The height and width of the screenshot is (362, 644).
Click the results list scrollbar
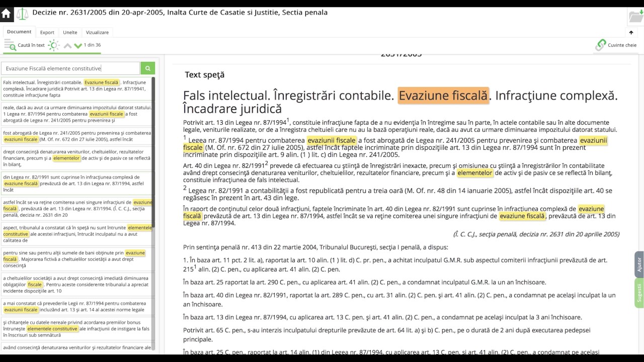coord(153,151)
